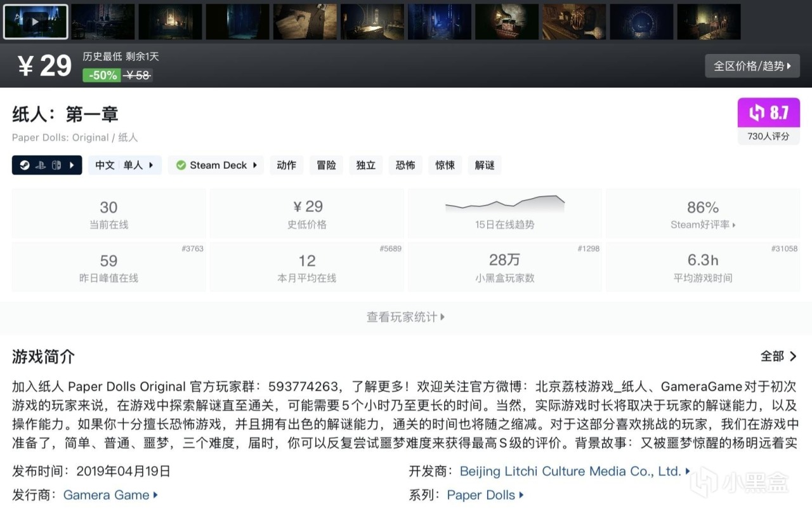
Task: Select the 恐怖 tag
Action: coord(405,165)
